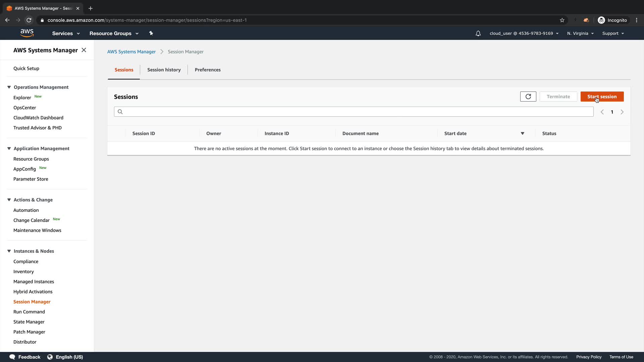Click the Start session button
This screenshot has height=362, width=644.
point(602,97)
